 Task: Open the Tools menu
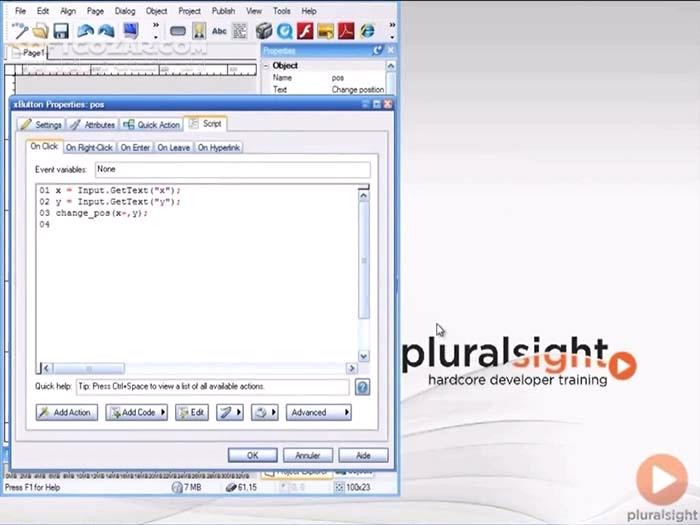click(x=282, y=11)
